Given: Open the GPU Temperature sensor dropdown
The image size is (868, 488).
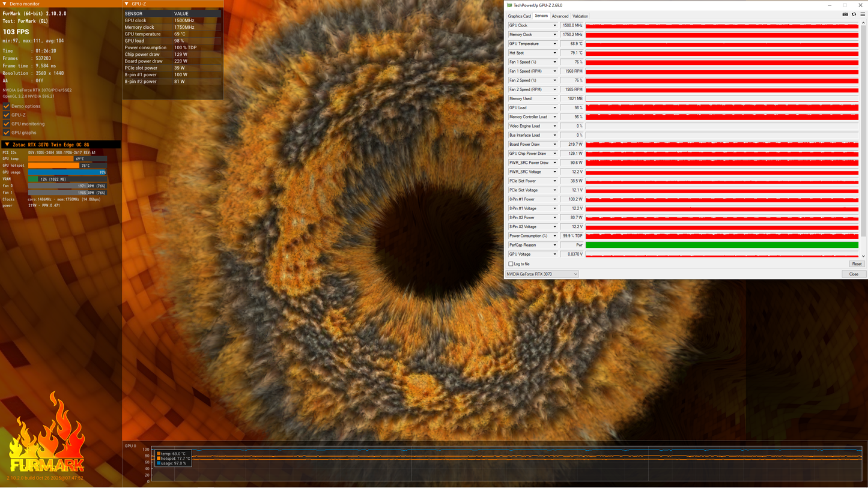Looking at the screenshot, I should point(554,44).
